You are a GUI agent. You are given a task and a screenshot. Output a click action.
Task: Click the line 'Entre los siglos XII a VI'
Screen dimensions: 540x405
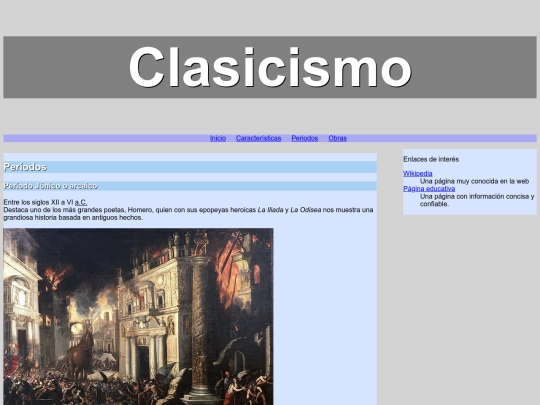coord(38,202)
